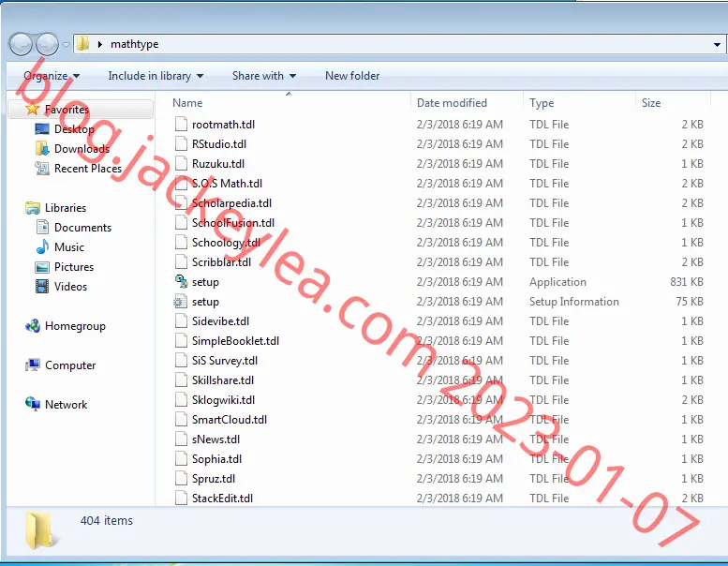Click the New folder button
The height and width of the screenshot is (566, 728).
click(352, 76)
